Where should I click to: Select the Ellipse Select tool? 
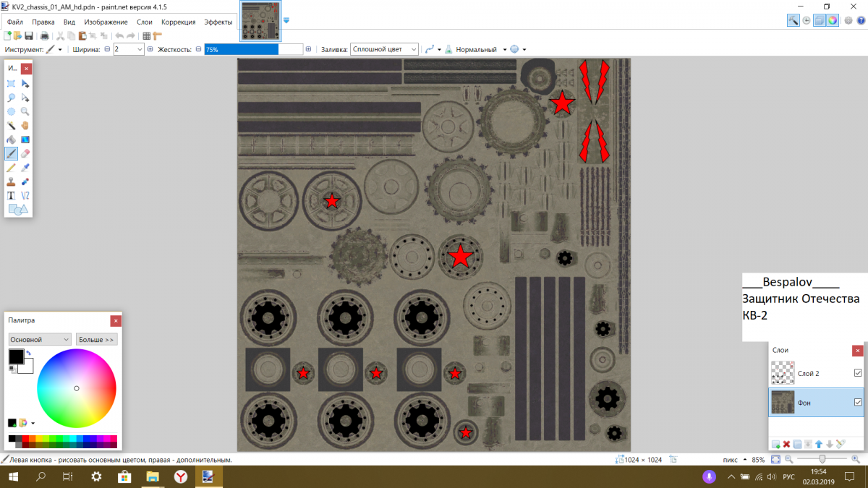[x=12, y=111]
